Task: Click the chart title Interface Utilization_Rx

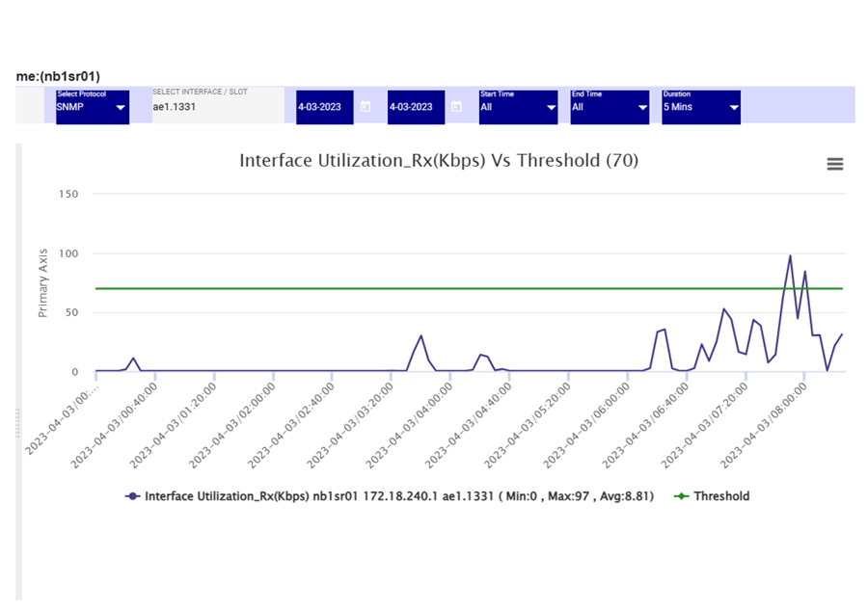Action: [x=439, y=161]
